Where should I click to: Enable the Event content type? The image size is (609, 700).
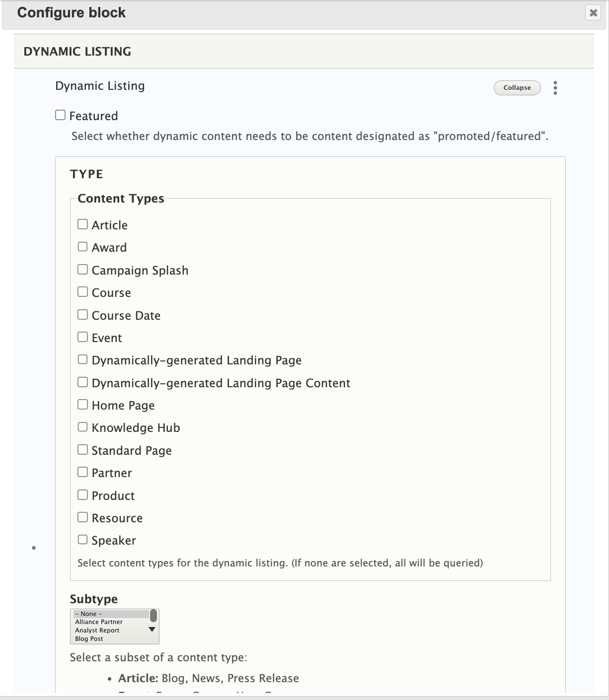click(x=82, y=336)
